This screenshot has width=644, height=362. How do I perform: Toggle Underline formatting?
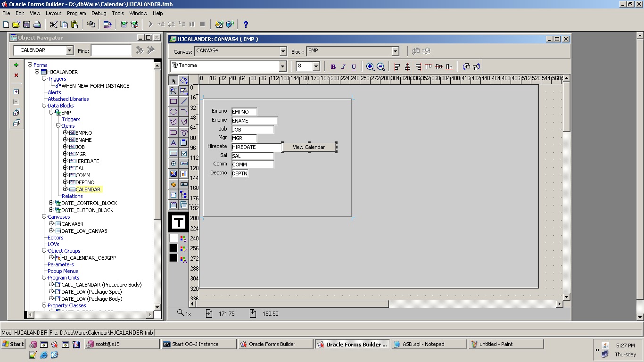point(354,66)
